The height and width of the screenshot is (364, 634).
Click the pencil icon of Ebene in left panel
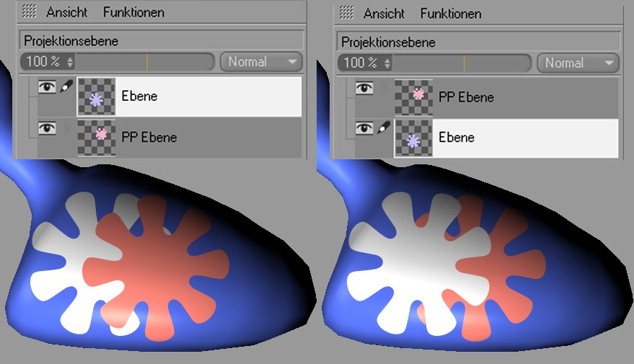pyautogui.click(x=66, y=86)
